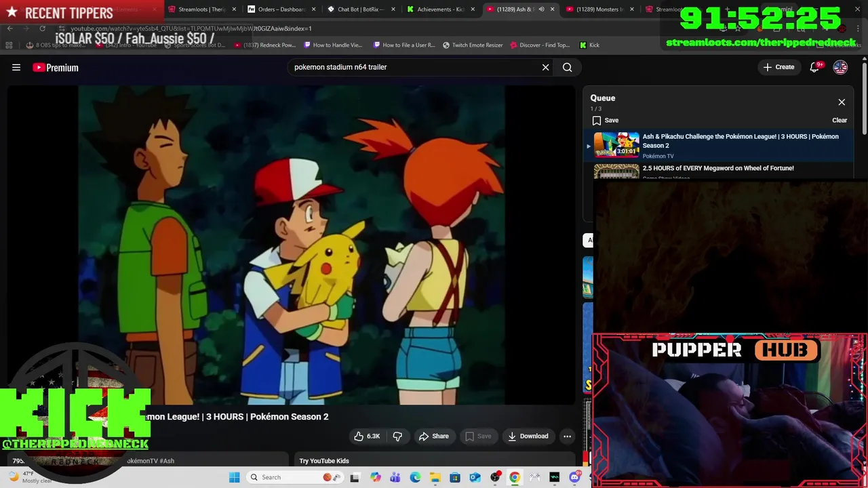This screenshot has height=488, width=868.
Task: Open the YouTube hamburger guide menu
Action: tap(16, 67)
